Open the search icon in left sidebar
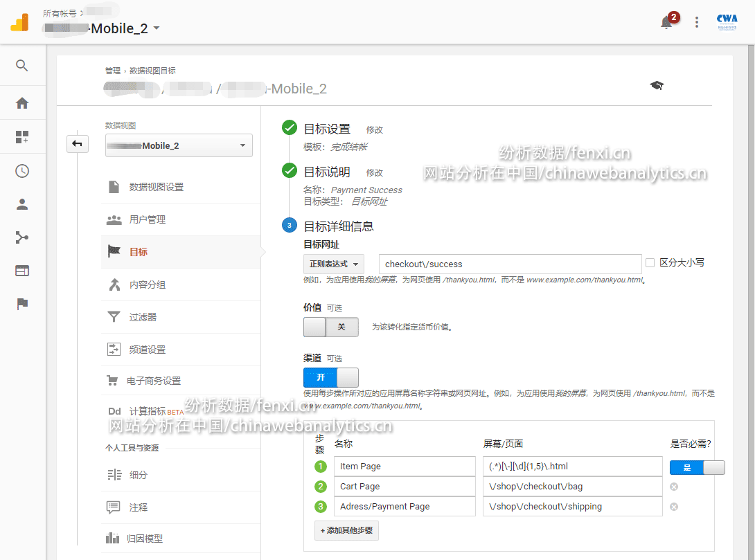755x560 pixels. click(x=22, y=66)
